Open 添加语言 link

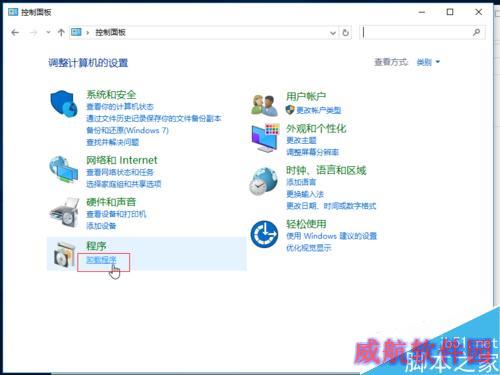301,182
